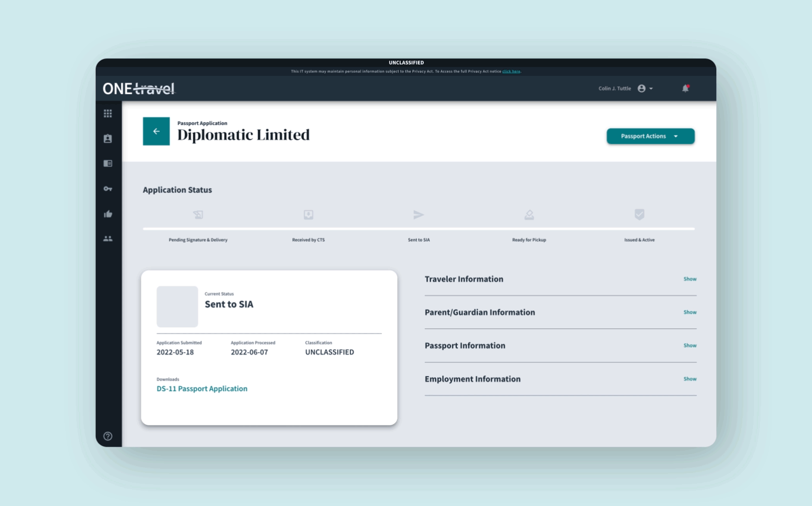
Task: Click the help question mark icon
Action: click(108, 436)
